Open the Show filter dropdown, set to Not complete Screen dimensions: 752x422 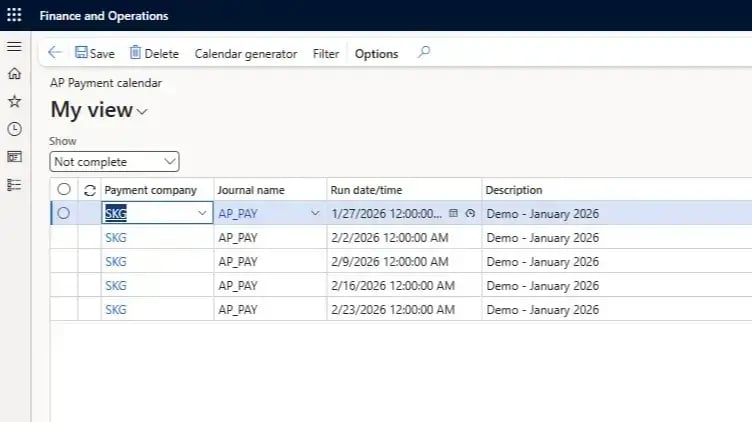pos(114,162)
